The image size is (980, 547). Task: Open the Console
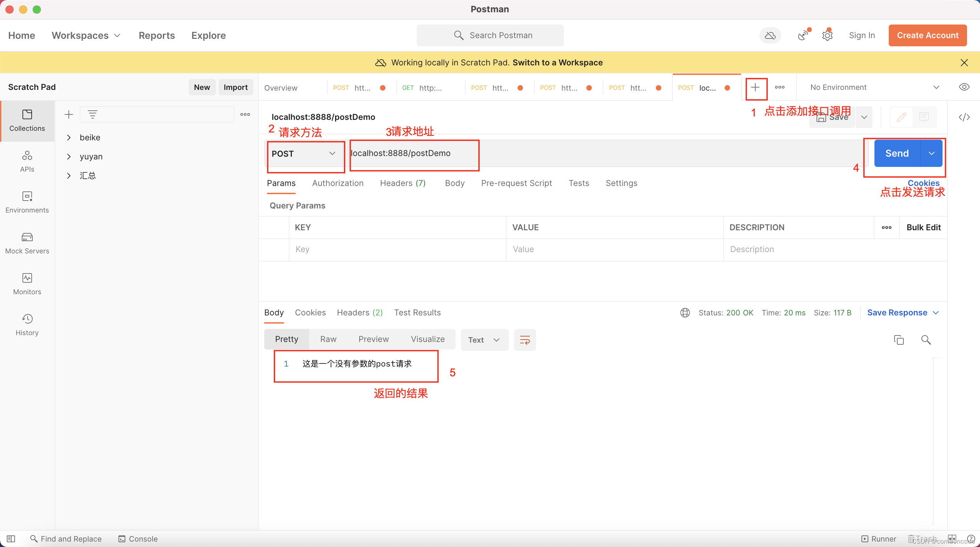[x=138, y=538]
